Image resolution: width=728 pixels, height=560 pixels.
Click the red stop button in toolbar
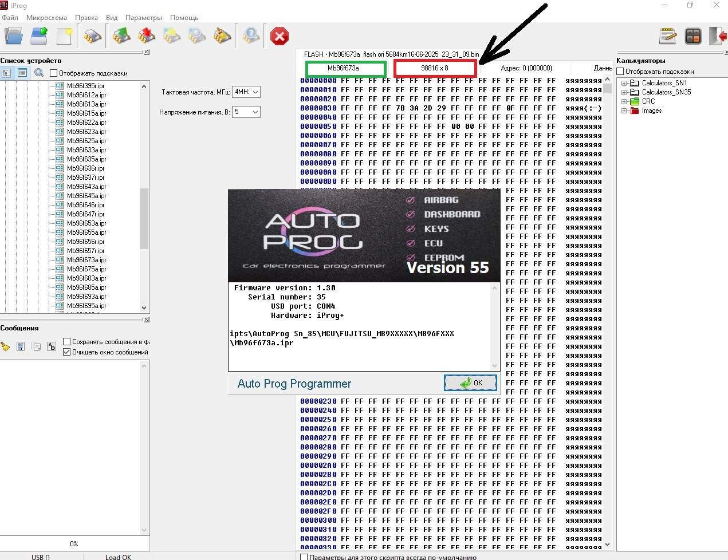280,37
